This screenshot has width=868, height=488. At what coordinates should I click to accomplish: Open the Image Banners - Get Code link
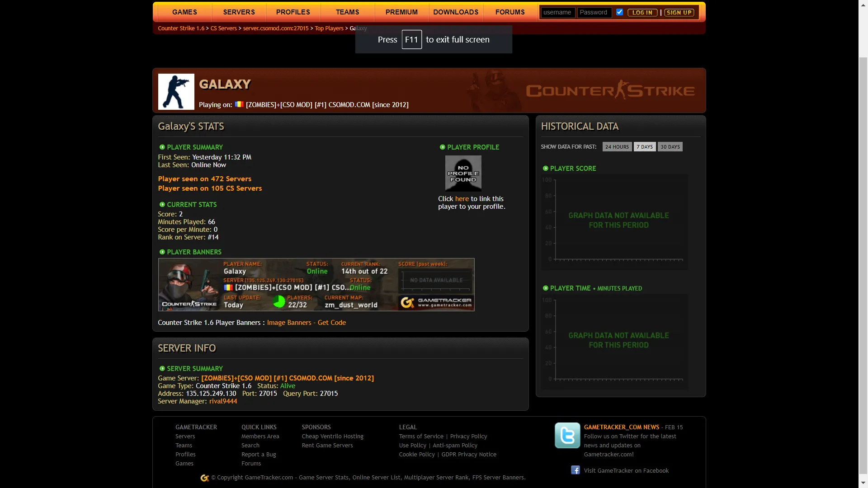pos(307,323)
